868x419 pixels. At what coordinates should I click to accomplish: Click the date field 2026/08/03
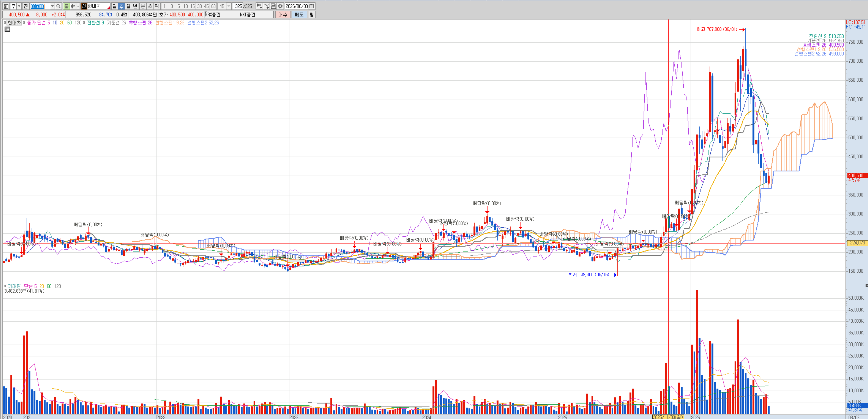click(x=297, y=6)
